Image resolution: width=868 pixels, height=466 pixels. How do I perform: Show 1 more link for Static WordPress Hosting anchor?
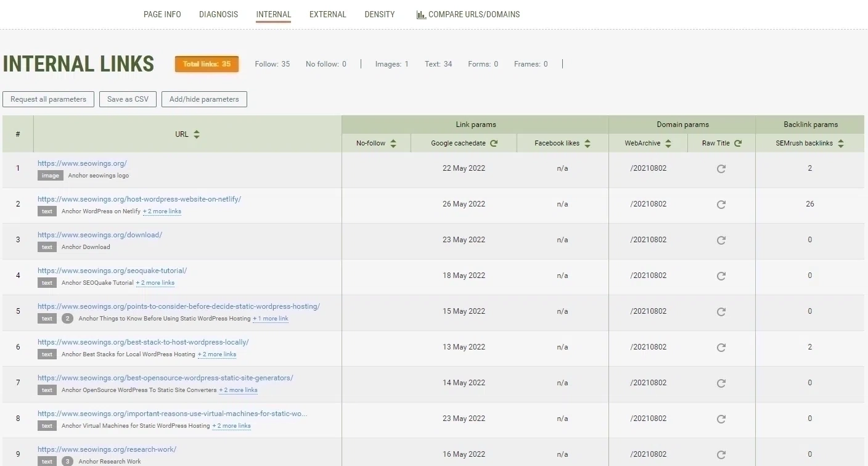point(270,319)
